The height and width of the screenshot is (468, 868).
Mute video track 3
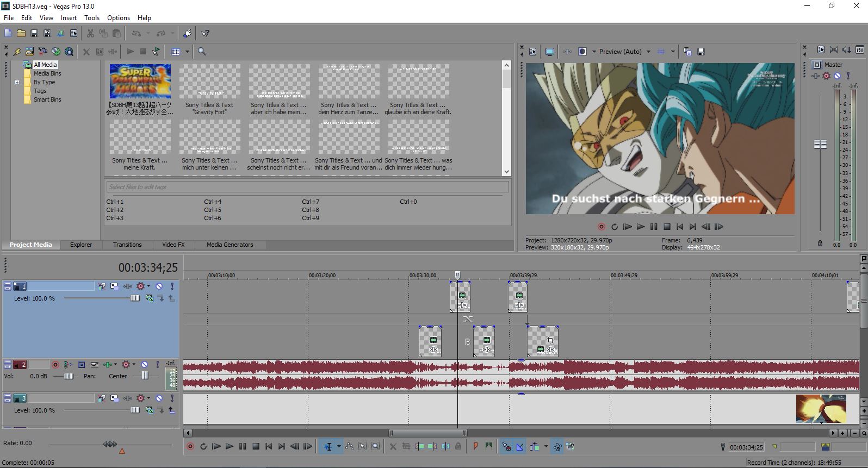159,398
